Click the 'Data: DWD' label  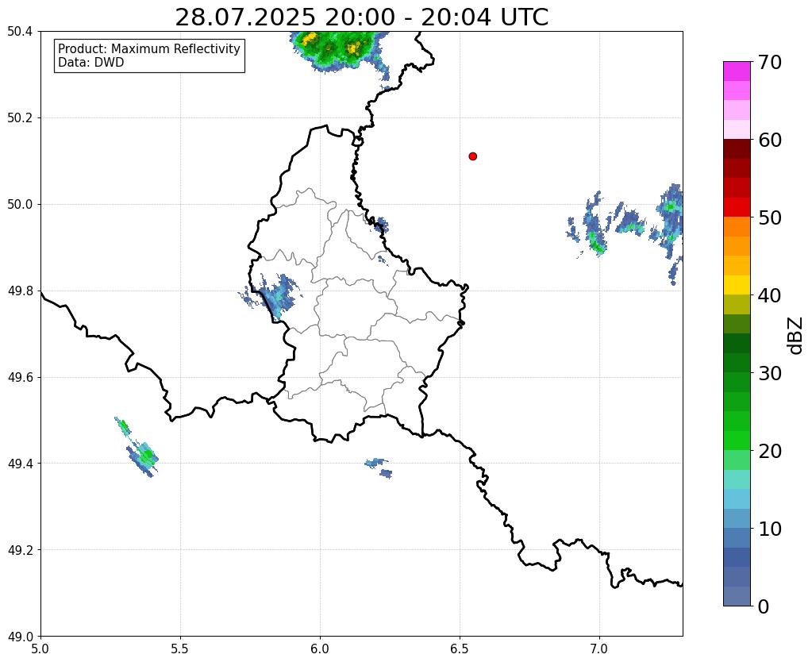91,62
